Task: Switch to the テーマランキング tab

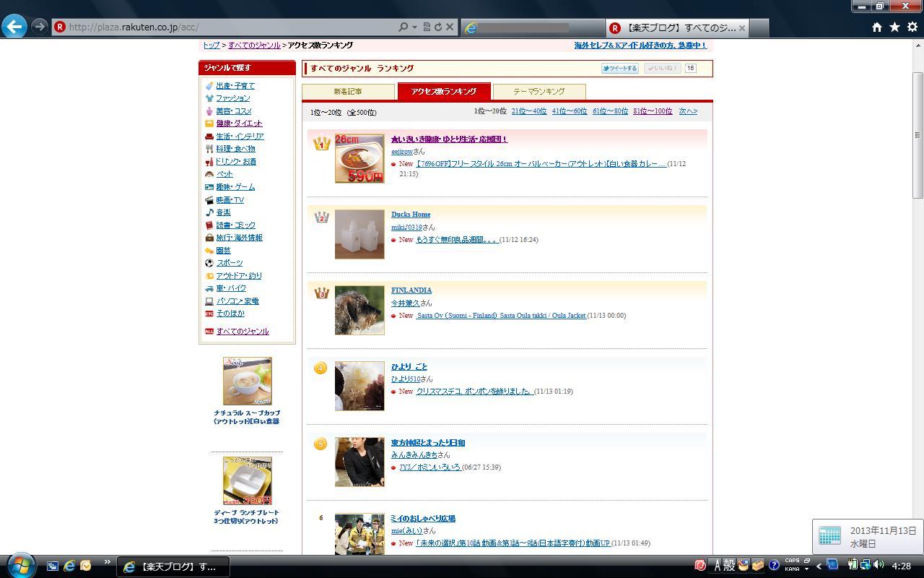Action: point(539,92)
